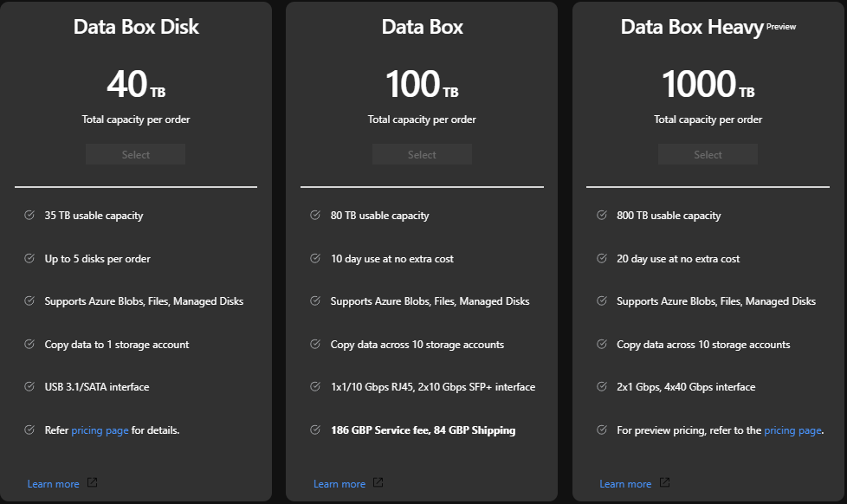Click external link icon under Data Box Heavy
The height and width of the screenshot is (504, 847).
pos(664,483)
